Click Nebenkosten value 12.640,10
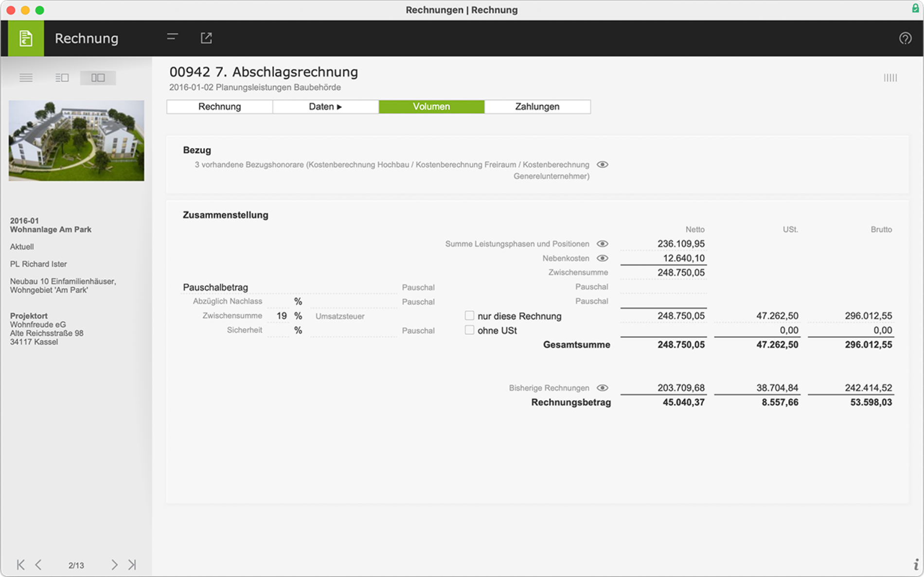Viewport: 924px width, 577px height. click(683, 258)
